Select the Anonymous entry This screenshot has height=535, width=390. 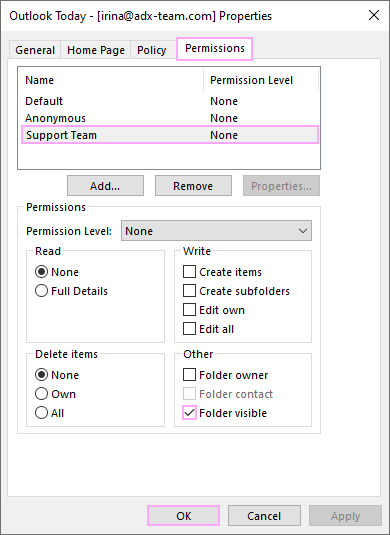(x=170, y=118)
